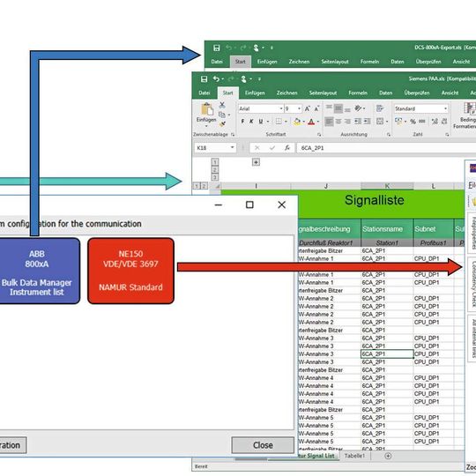Increase font size with larger A
The image size is (476, 476).
tap(308, 108)
